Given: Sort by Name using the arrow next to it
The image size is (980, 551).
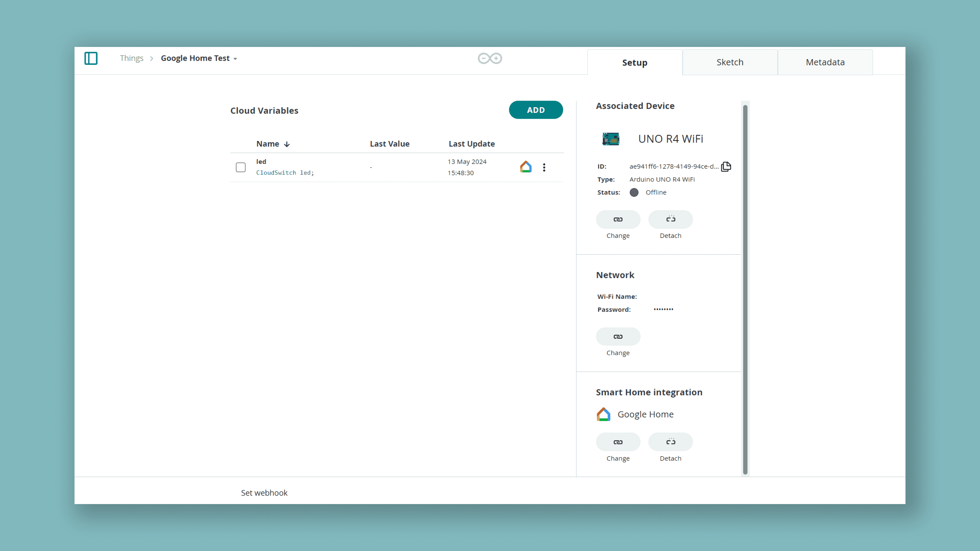Looking at the screenshot, I should pyautogui.click(x=287, y=144).
